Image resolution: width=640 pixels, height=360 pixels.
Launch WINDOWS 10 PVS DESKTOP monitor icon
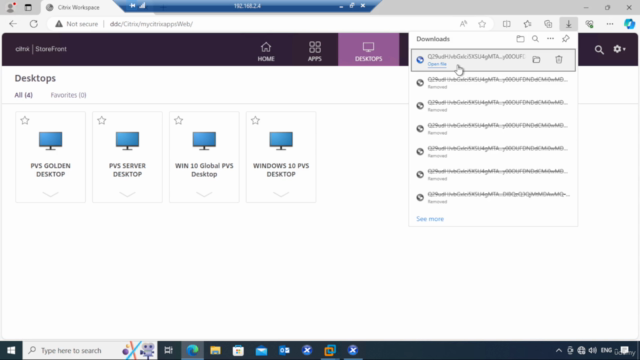point(281,141)
